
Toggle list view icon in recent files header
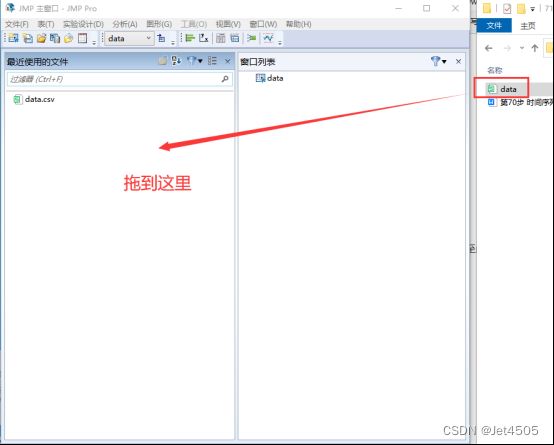click(x=212, y=61)
